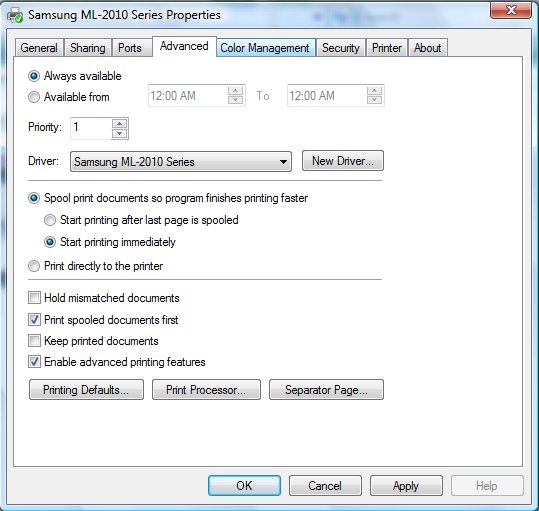Choose Start printing after last page is spooled
Image resolution: width=539 pixels, height=511 pixels.
pos(141,220)
